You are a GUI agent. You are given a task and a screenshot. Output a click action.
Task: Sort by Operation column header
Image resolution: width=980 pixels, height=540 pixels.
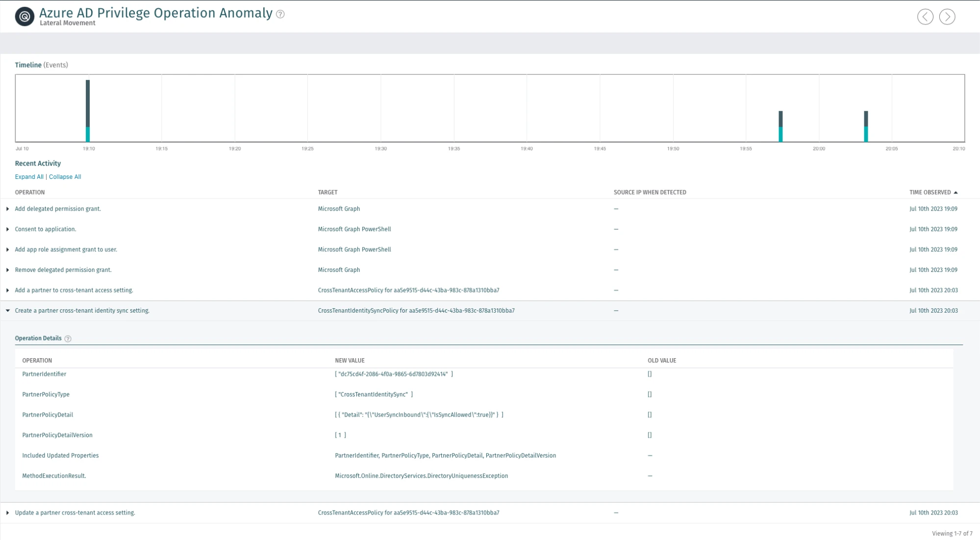(x=30, y=193)
